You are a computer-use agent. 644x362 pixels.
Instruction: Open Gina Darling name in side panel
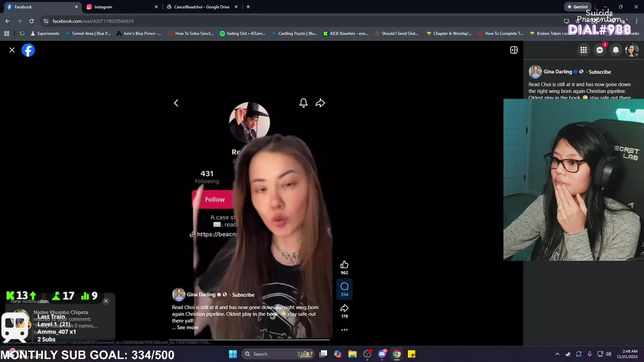coord(557,72)
